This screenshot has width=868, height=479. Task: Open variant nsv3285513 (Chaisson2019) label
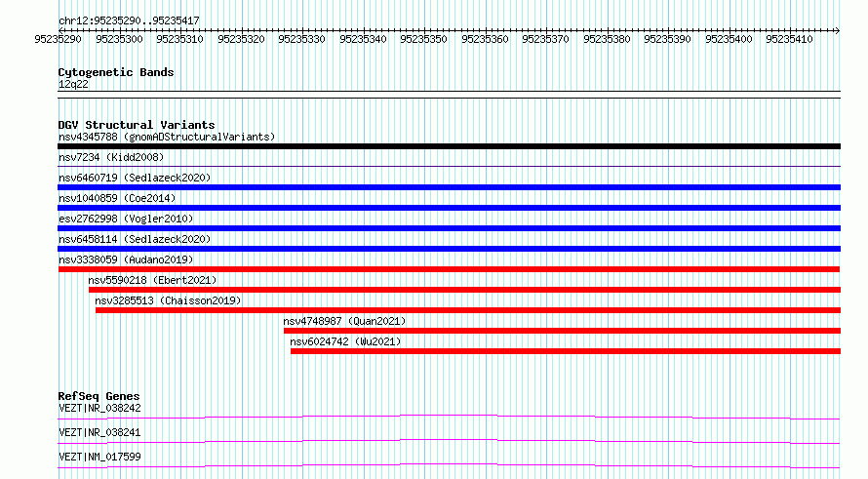[169, 300]
